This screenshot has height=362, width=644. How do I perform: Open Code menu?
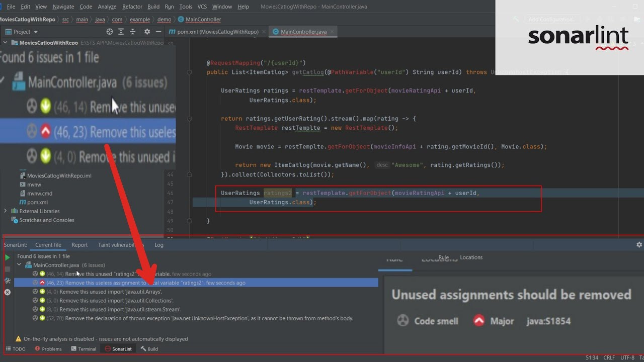86,7
